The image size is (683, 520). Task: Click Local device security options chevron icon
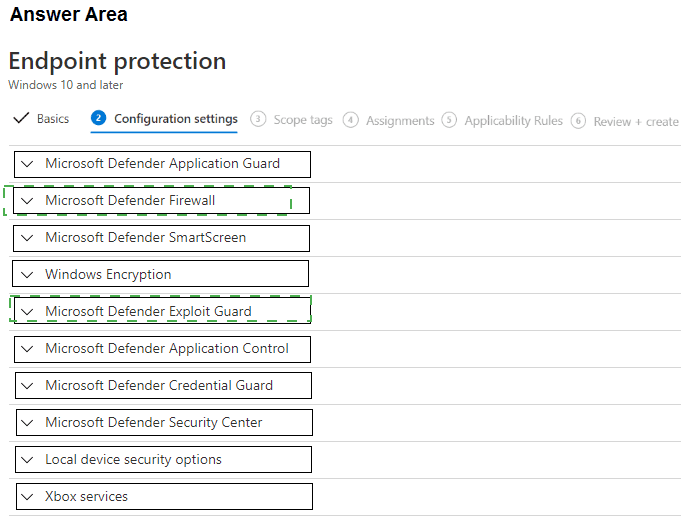point(28,460)
